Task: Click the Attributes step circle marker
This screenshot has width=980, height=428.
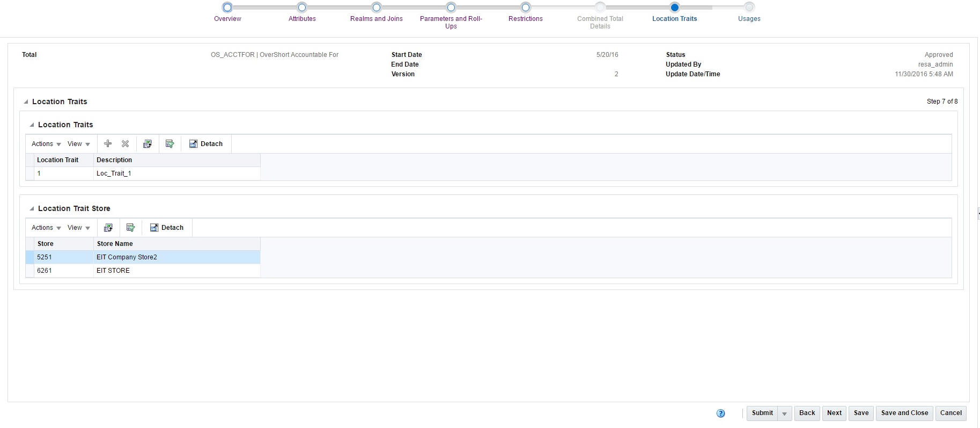Action: point(302,8)
